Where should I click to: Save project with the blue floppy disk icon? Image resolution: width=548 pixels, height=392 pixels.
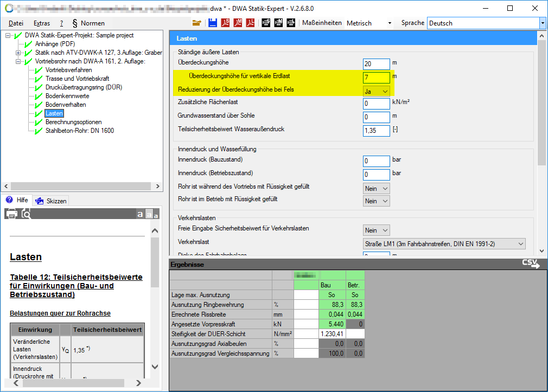click(x=212, y=23)
